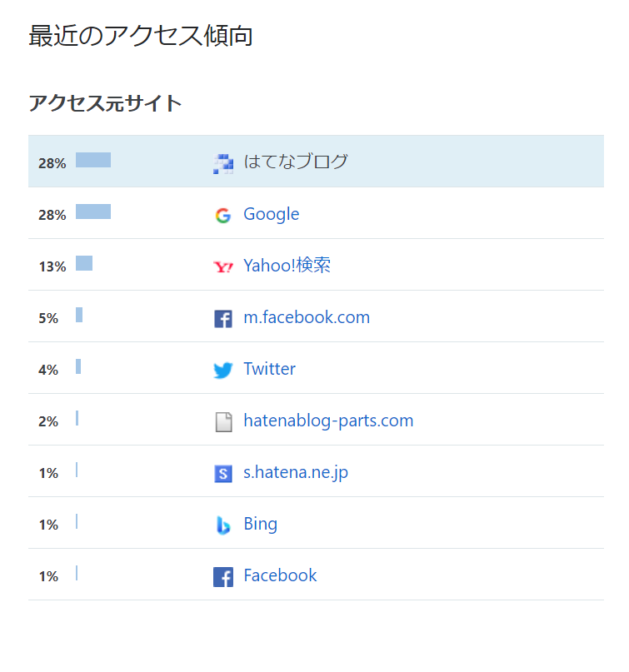Click the Twitter bird icon
Image resolution: width=629 pixels, height=672 pixels.
(223, 371)
